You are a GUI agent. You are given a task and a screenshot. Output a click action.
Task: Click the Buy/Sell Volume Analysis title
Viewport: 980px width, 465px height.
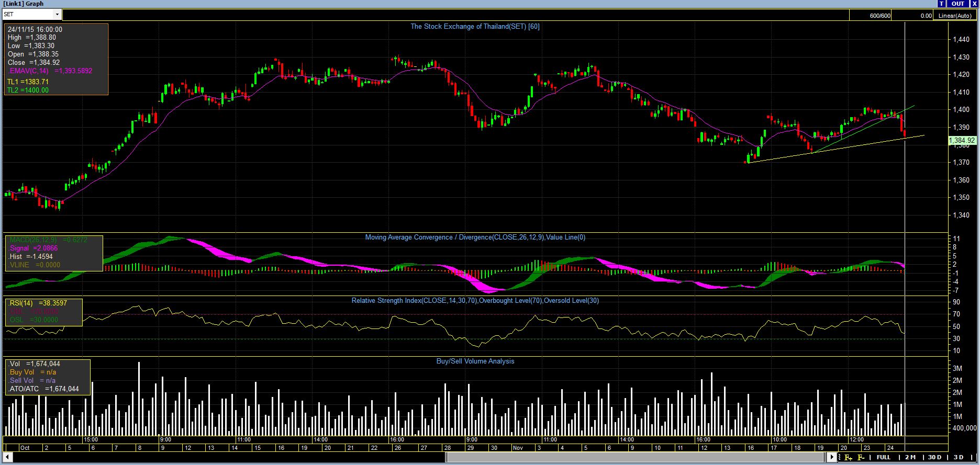tap(475, 361)
